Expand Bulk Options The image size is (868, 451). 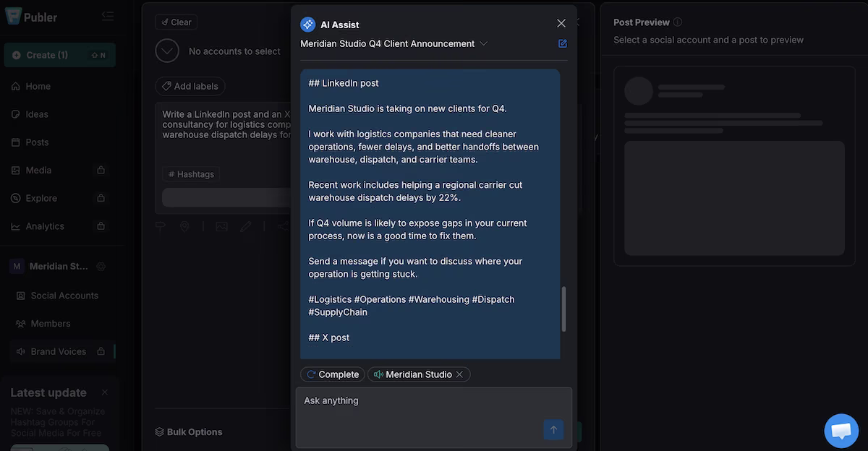[189, 432]
